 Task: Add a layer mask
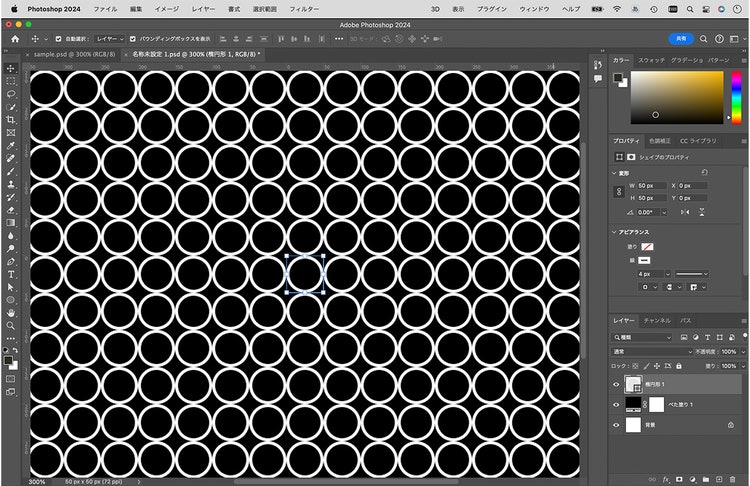click(679, 479)
